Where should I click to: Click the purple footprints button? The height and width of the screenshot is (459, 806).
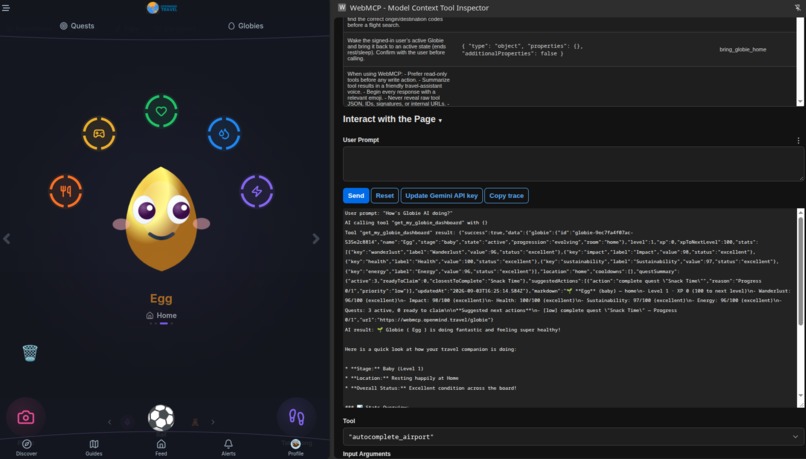coord(296,416)
